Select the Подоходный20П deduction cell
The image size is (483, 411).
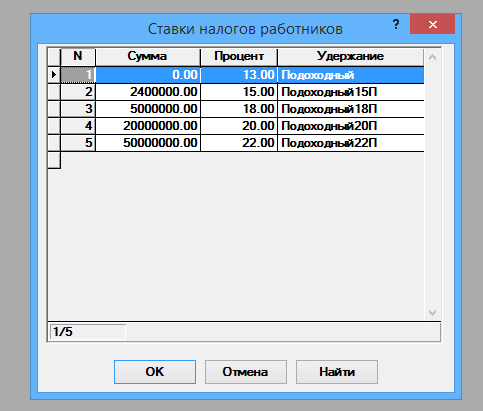[x=351, y=126]
